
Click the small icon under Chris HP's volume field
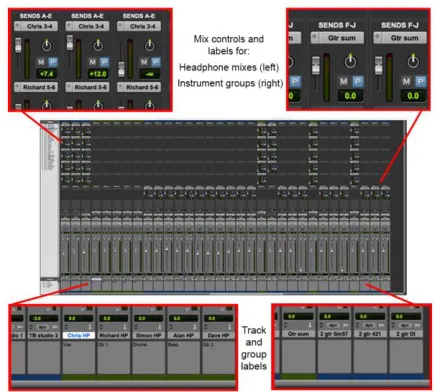[90, 326]
